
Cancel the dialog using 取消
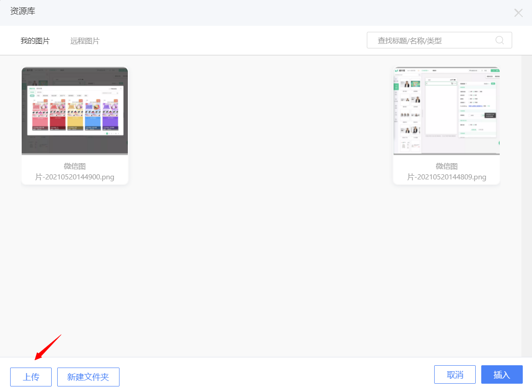click(x=455, y=374)
